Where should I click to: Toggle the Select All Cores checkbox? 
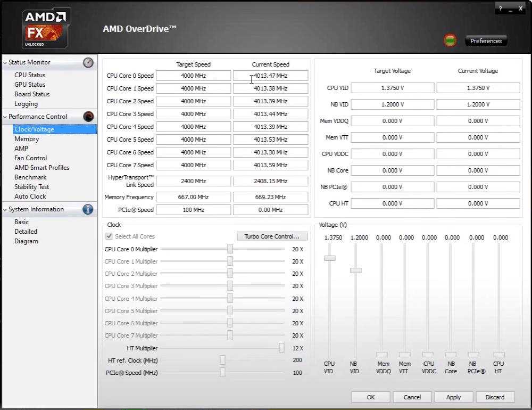point(109,236)
